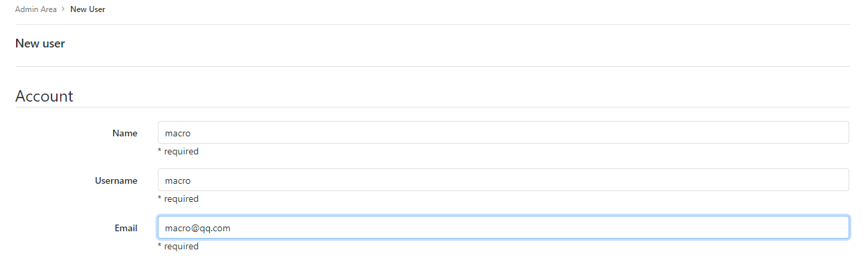Click the asterisk below the Name field

tap(159, 152)
